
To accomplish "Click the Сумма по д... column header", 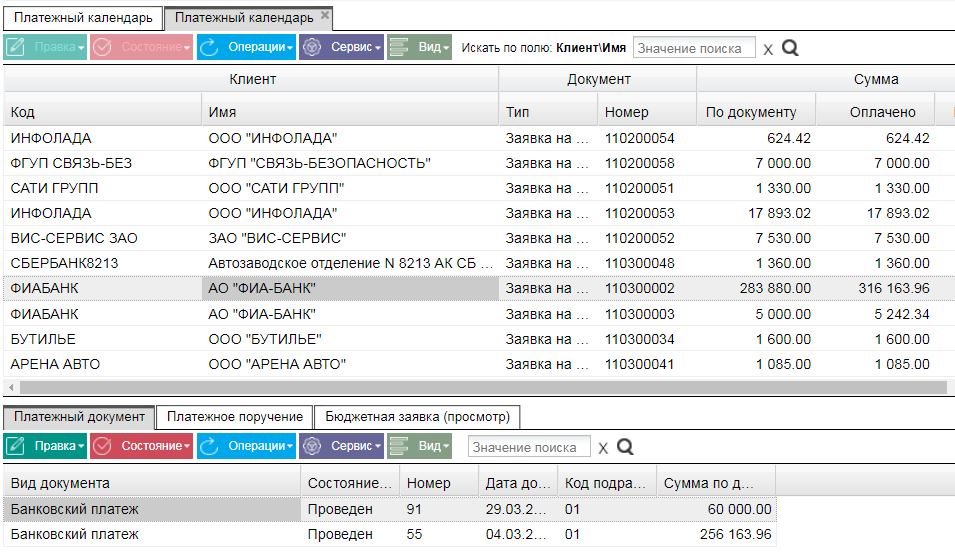I will point(716,483).
